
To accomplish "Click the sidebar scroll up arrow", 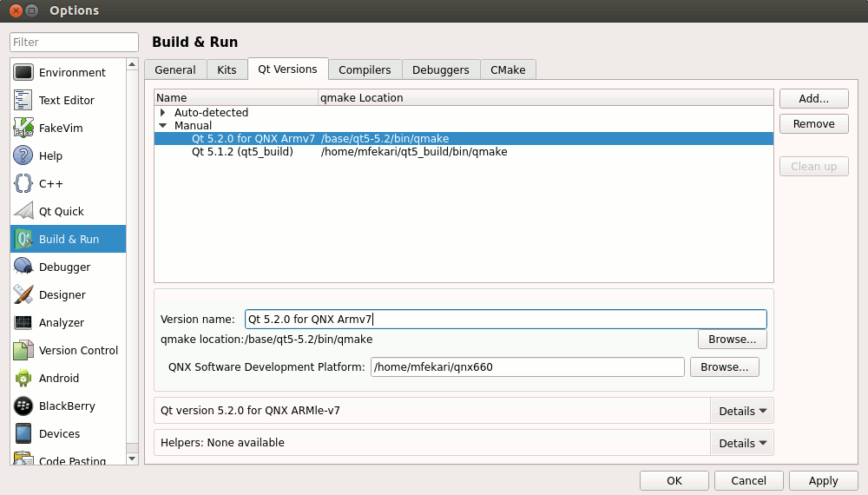I will 132,65.
